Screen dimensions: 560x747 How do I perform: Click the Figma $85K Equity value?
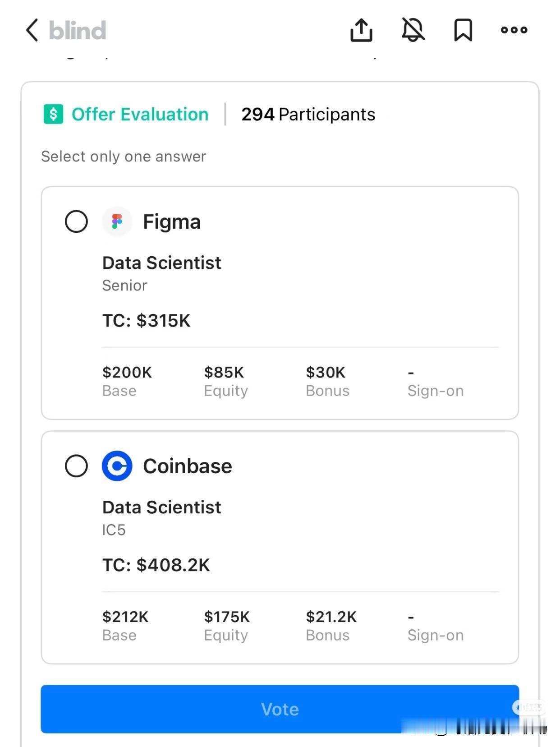tap(224, 373)
